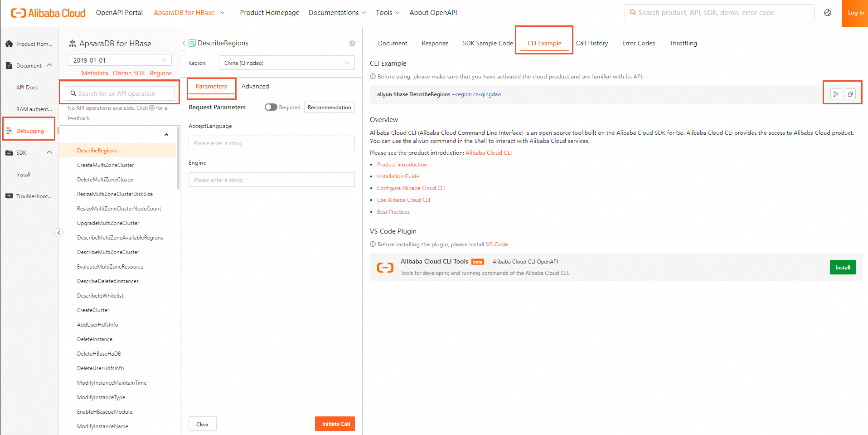The width and height of the screenshot is (868, 435).
Task: Open the Advanced parameters tab
Action: pyautogui.click(x=255, y=86)
